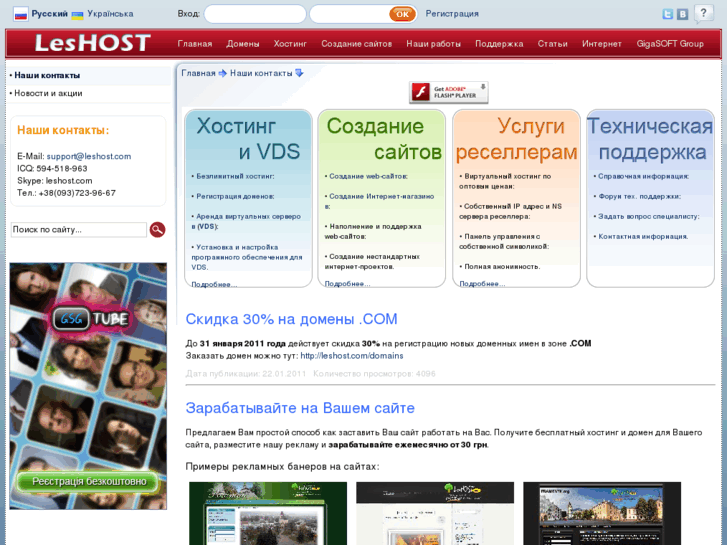Click the green Реєстрація безкоштовно button

(89, 481)
